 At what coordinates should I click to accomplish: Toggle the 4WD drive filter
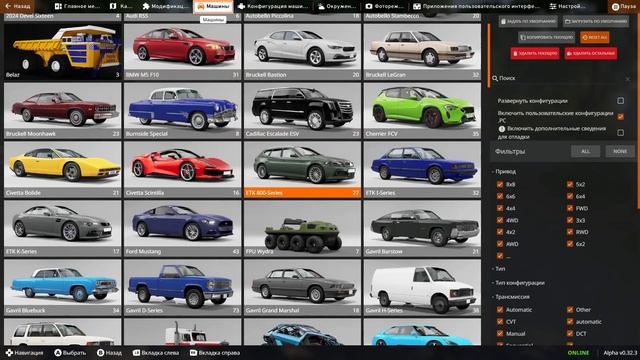(500, 220)
